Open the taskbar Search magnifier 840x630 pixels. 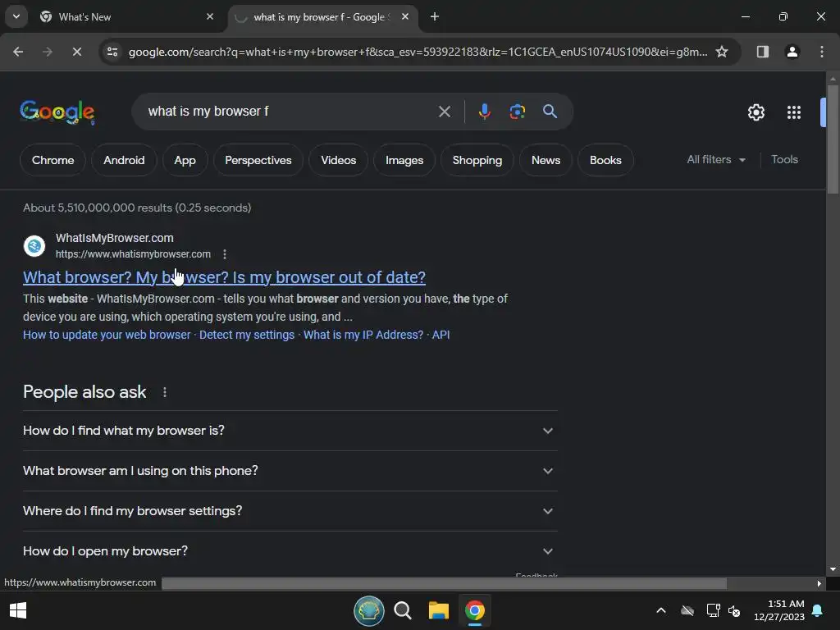(x=403, y=610)
